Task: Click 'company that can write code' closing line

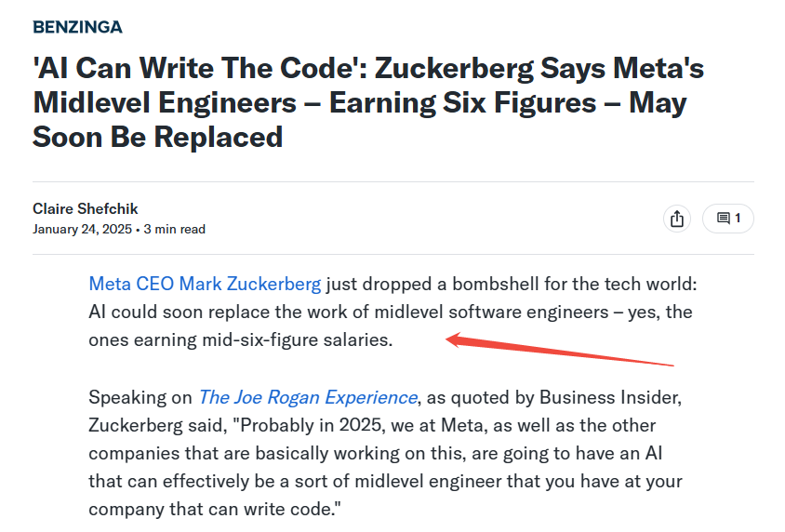Action: [215, 509]
